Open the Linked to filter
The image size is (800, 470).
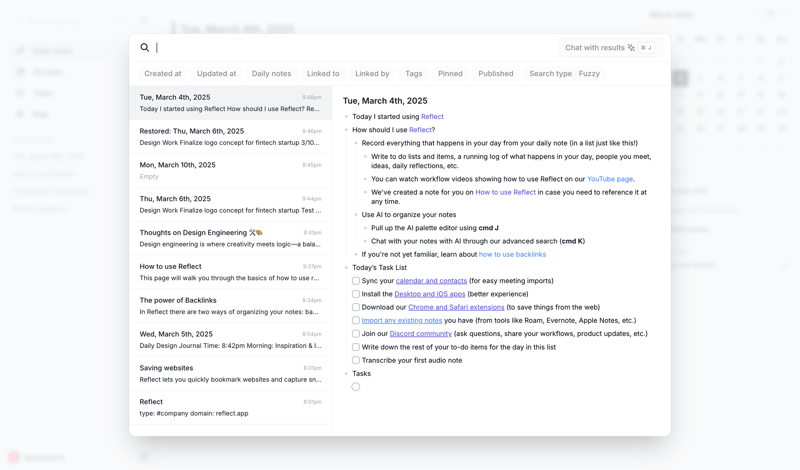323,73
